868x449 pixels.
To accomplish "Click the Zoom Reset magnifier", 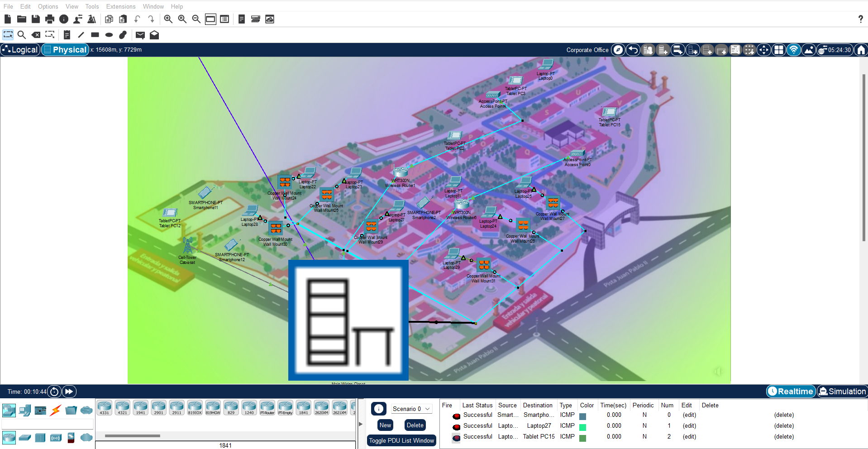I will [x=182, y=19].
